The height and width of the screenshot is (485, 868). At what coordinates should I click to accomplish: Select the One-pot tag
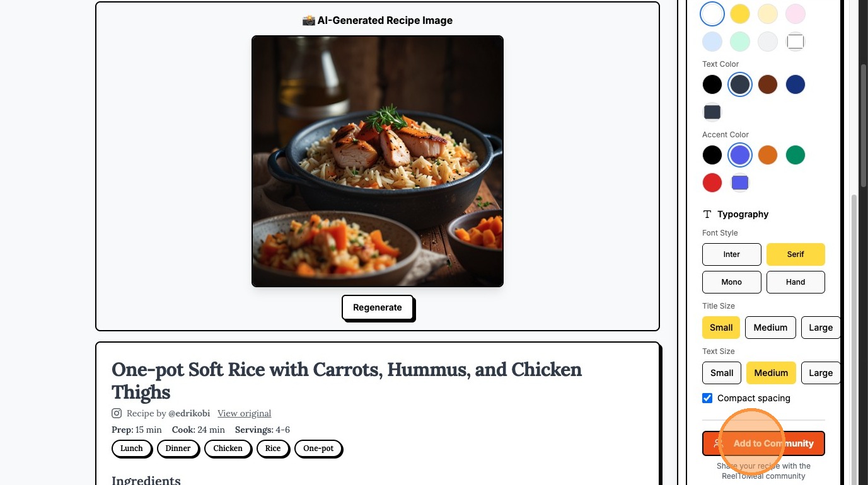318,448
